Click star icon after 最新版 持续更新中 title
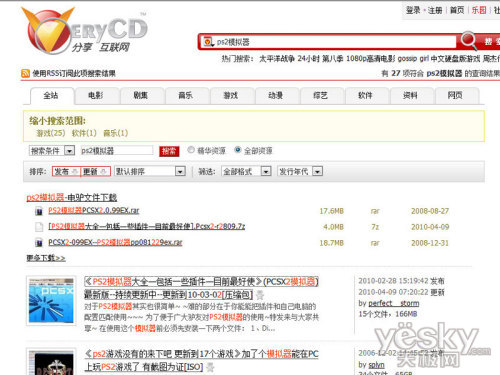 (x=260, y=295)
